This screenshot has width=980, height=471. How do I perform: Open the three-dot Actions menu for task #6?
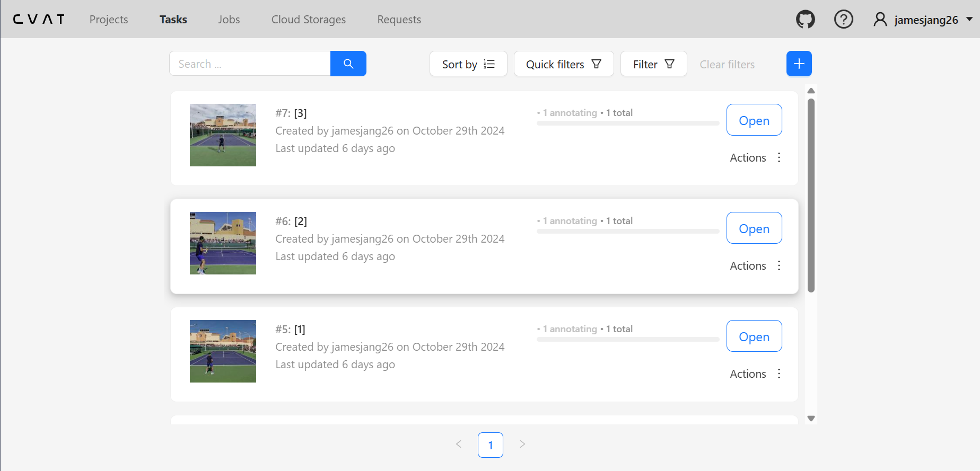pos(778,266)
